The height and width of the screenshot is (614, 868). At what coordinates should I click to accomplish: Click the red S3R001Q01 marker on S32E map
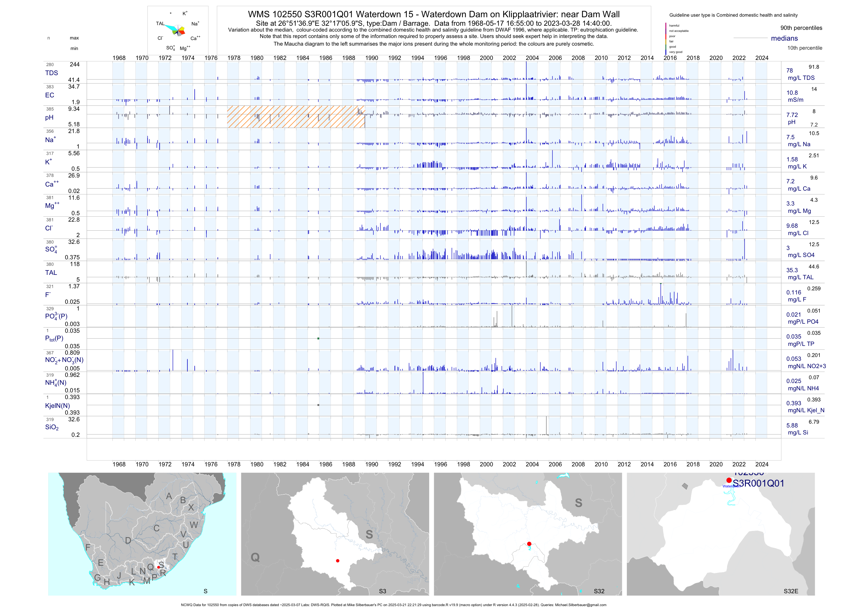tap(729, 480)
